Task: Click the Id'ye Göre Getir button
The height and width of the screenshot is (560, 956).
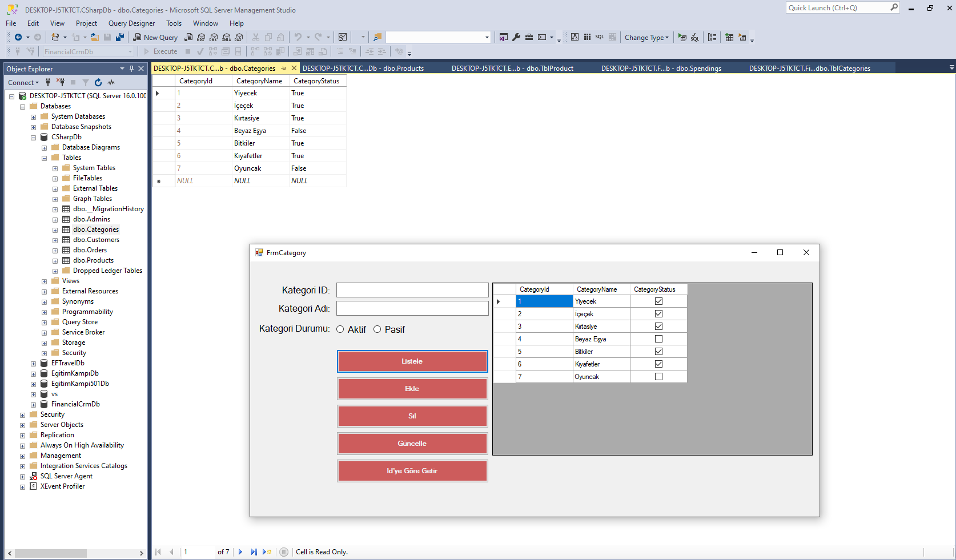Action: click(x=412, y=471)
